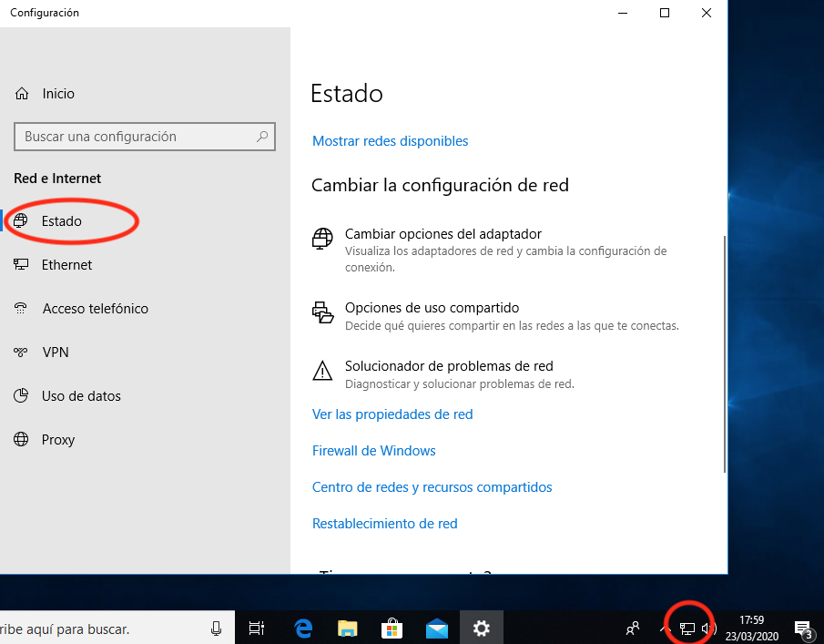Open File Explorer from taskbar
This screenshot has width=824, height=644.
point(348,629)
